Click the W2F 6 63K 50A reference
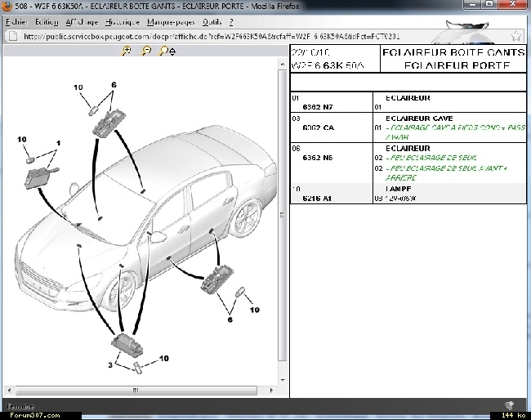531x420 pixels. point(327,65)
